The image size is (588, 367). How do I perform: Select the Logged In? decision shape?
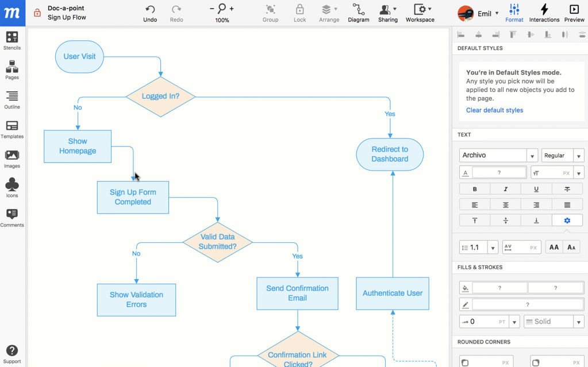(x=160, y=96)
